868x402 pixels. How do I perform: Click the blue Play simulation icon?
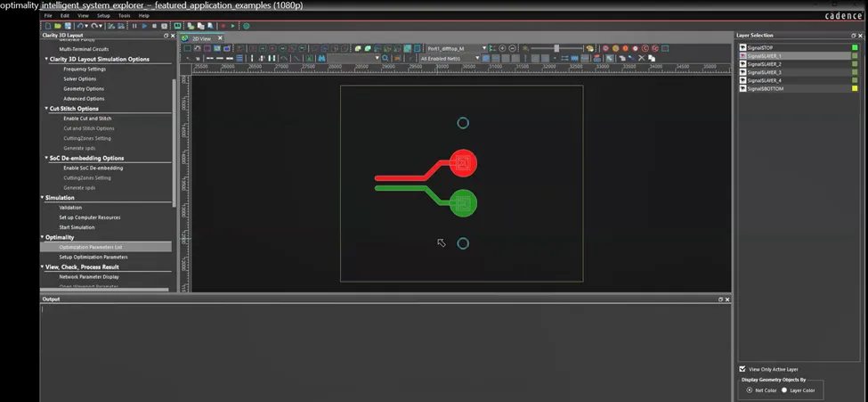[x=144, y=26]
